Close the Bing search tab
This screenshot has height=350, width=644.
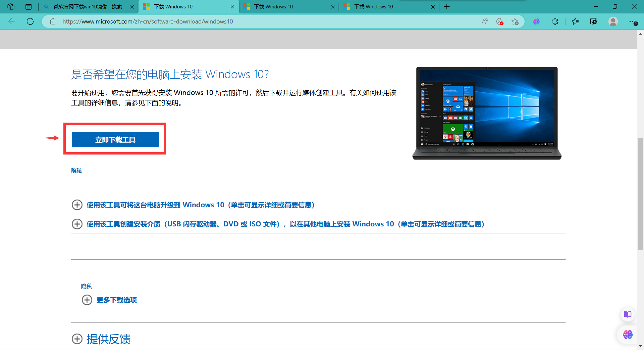pyautogui.click(x=132, y=7)
